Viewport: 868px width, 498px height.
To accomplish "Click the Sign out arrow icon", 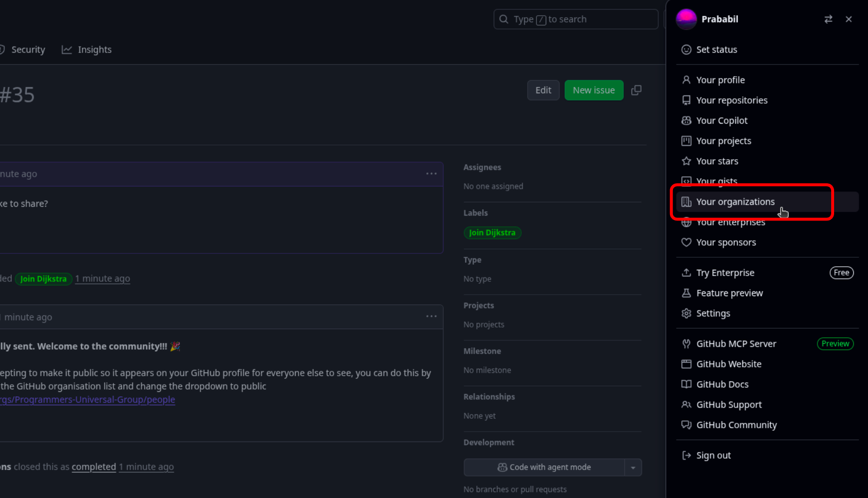I will click(686, 455).
